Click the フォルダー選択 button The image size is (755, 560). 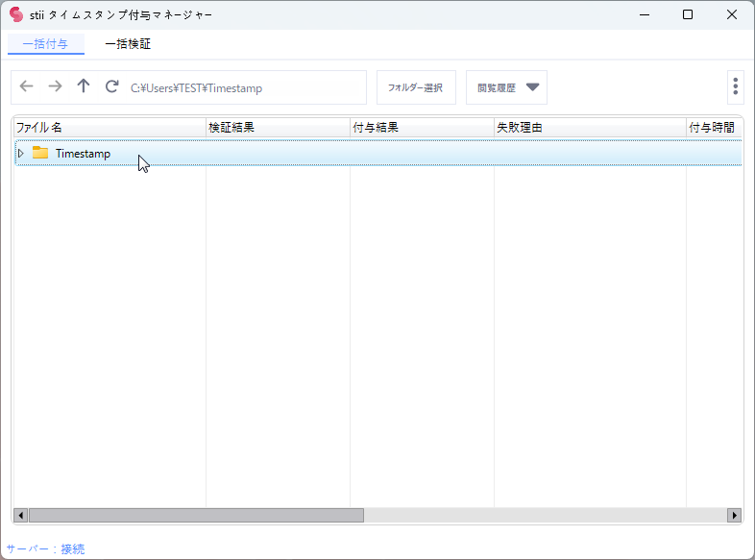[415, 87]
